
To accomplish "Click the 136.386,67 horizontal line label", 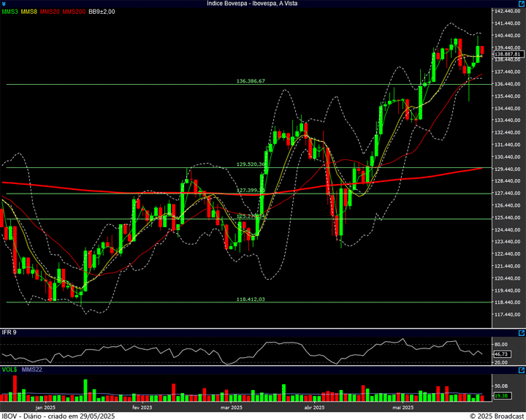I will coord(251,81).
